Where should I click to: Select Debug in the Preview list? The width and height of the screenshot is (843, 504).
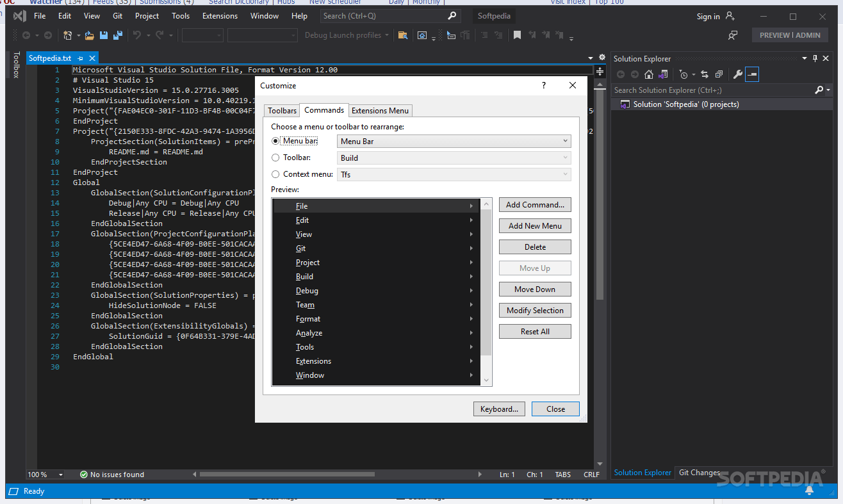point(376,291)
